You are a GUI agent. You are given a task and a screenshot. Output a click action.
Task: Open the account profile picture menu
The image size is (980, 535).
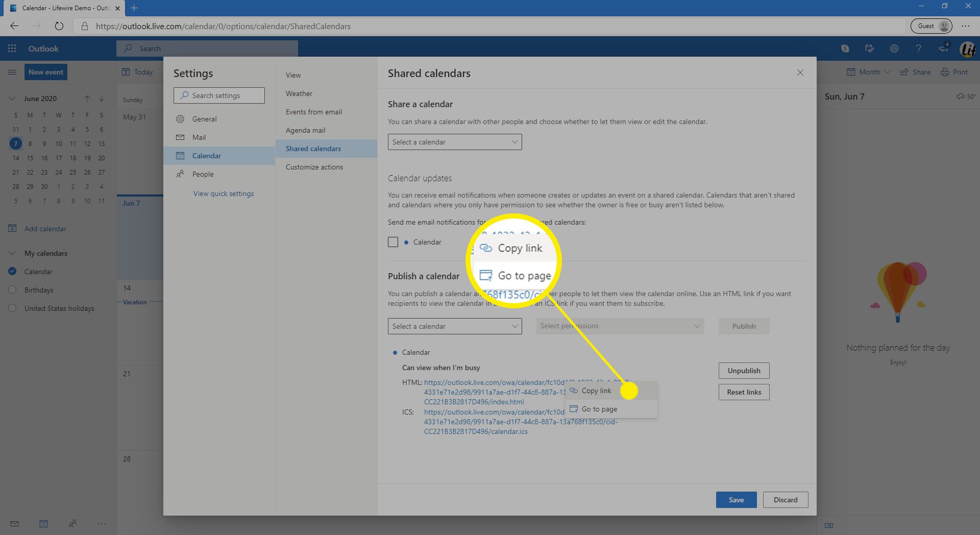[x=968, y=49]
